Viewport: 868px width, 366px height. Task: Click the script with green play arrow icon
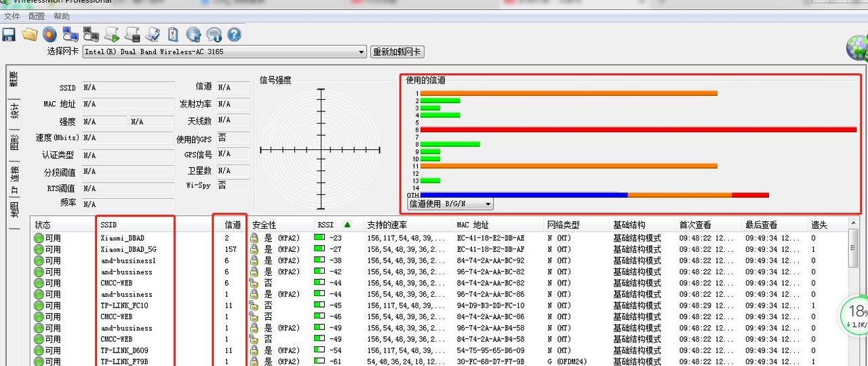(x=112, y=35)
